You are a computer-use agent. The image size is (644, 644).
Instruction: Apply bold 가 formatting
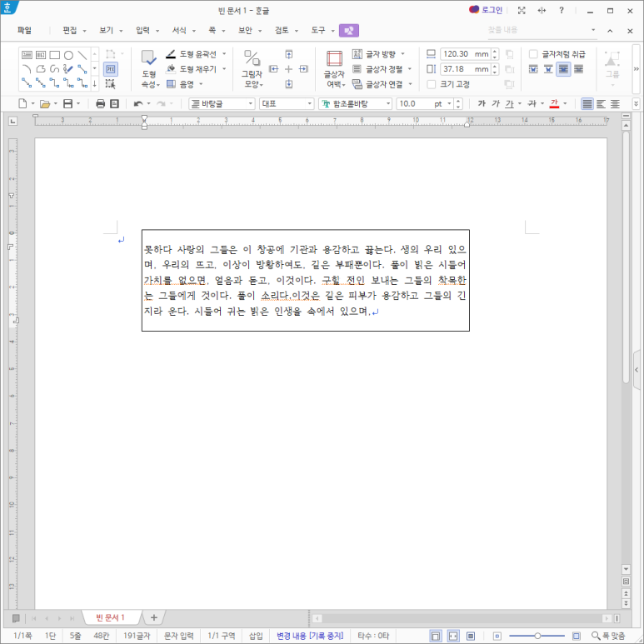[x=482, y=104]
